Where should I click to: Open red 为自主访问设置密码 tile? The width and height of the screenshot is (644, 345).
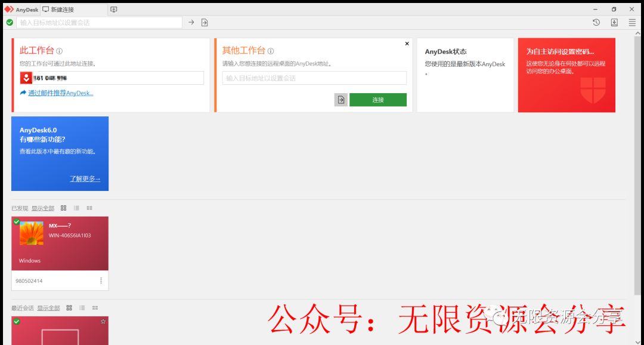566,75
